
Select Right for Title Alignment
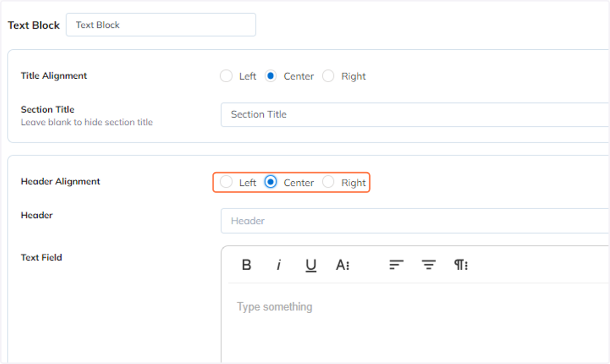tap(328, 76)
